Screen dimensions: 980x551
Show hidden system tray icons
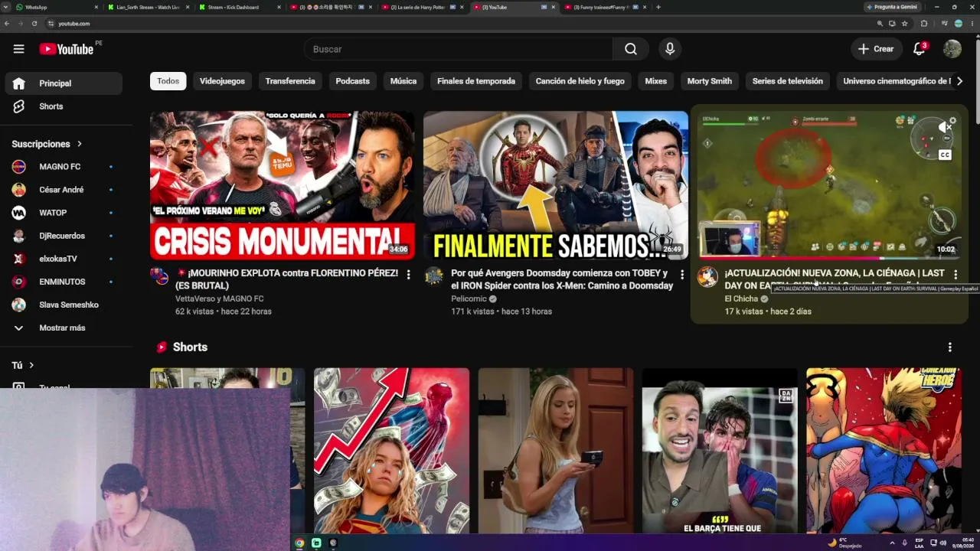(892, 543)
